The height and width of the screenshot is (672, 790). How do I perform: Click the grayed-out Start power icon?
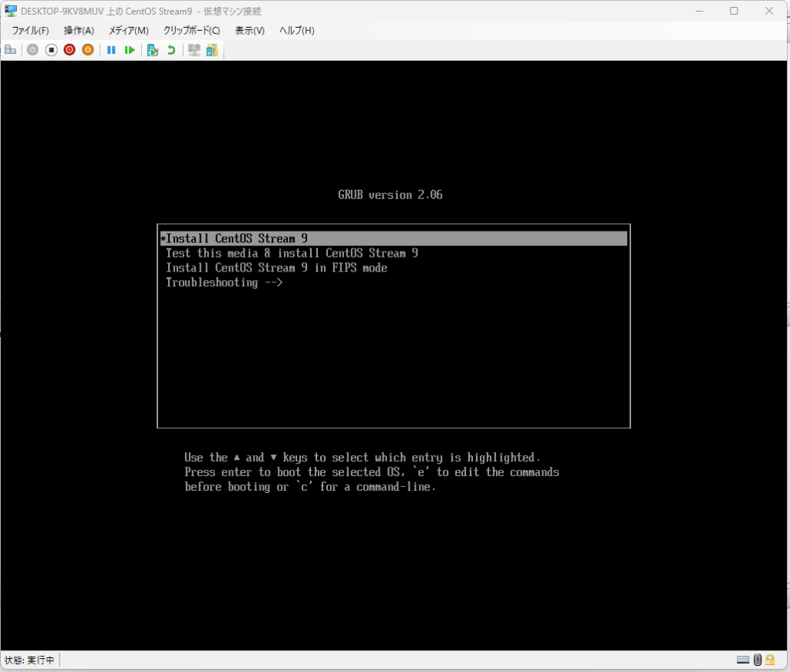point(32,49)
